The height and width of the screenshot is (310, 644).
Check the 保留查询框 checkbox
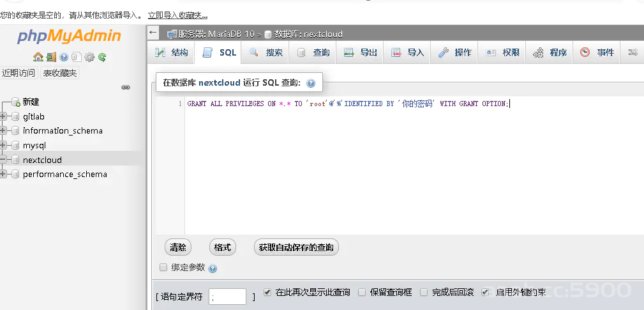tap(362, 292)
